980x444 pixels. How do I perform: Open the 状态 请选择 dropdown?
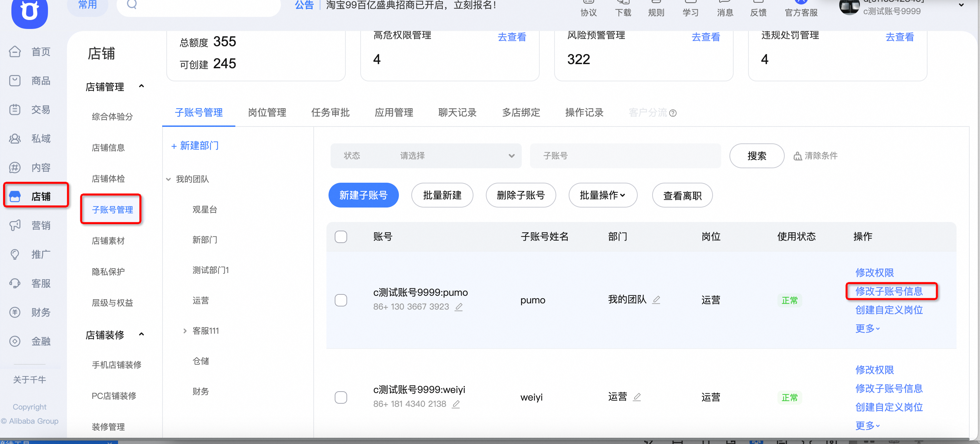click(x=426, y=155)
